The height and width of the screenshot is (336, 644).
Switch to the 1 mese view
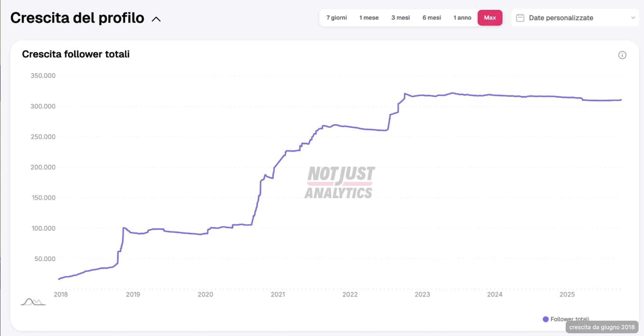click(369, 18)
